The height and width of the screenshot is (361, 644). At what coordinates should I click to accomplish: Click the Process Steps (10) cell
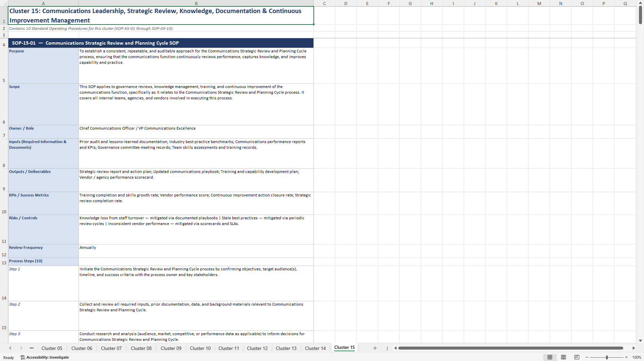(43, 262)
